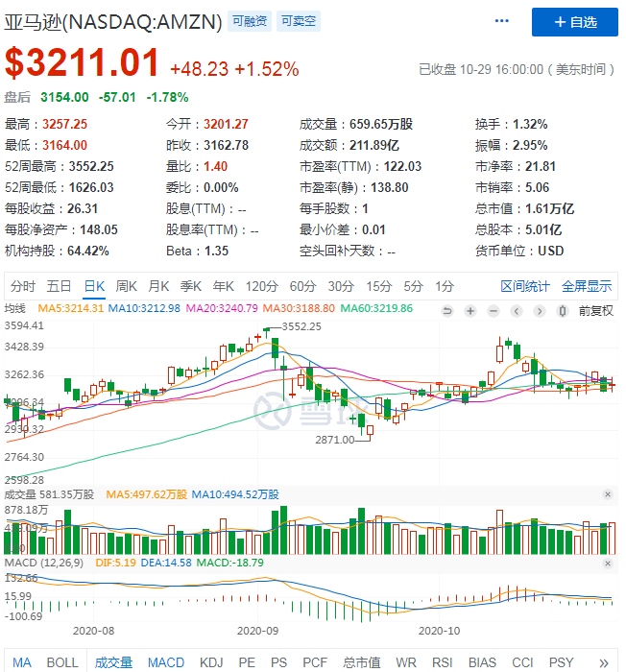Click MA60:3219.86 legend value

tap(376, 308)
